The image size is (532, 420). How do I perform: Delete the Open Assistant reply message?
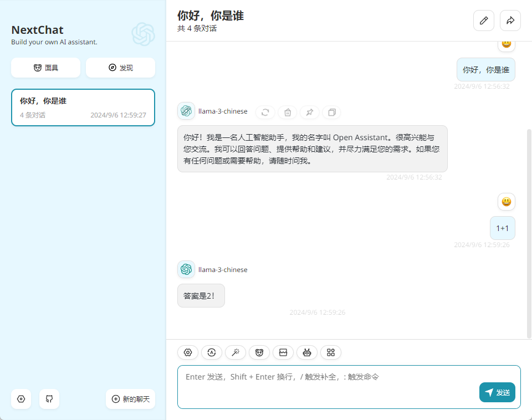[288, 112]
